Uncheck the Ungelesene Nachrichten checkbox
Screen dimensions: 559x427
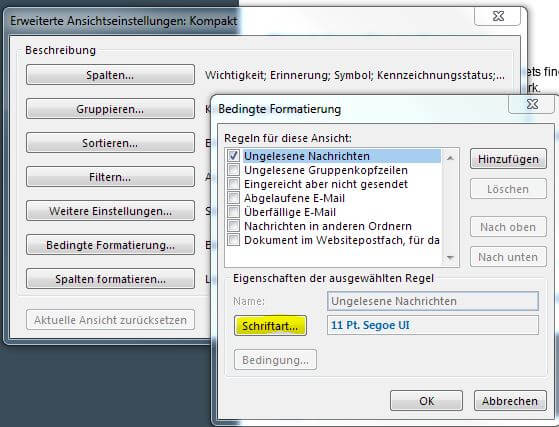click(234, 156)
